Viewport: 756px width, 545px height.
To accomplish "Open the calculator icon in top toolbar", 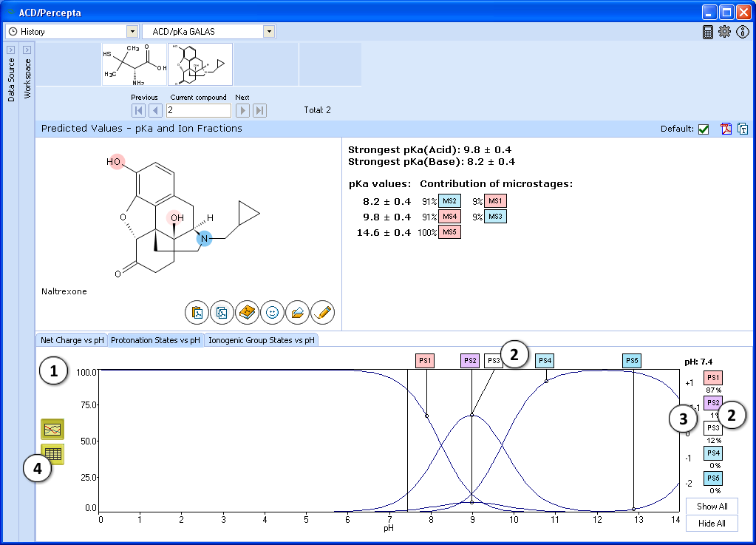I will (707, 32).
